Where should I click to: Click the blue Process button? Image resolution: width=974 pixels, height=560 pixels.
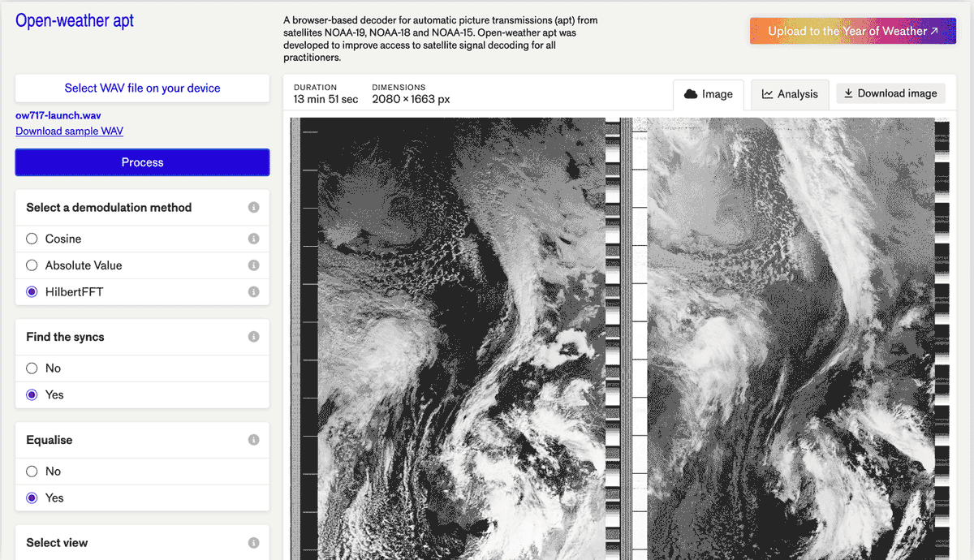[142, 162]
